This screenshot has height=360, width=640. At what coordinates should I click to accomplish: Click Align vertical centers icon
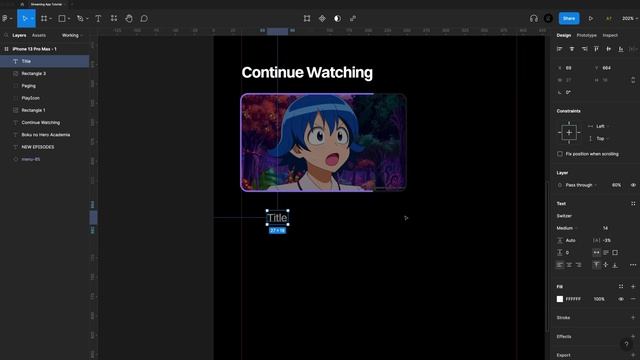609,49
